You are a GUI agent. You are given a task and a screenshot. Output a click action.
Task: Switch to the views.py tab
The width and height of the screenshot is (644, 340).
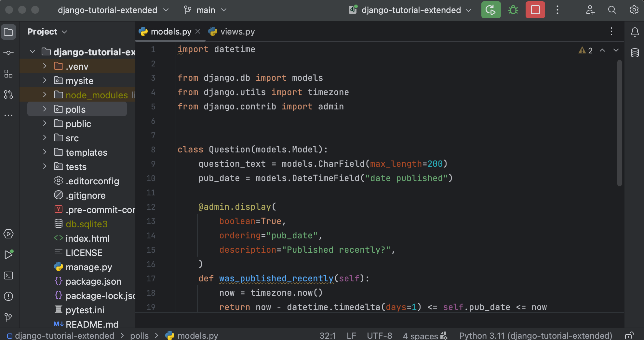coord(237,31)
